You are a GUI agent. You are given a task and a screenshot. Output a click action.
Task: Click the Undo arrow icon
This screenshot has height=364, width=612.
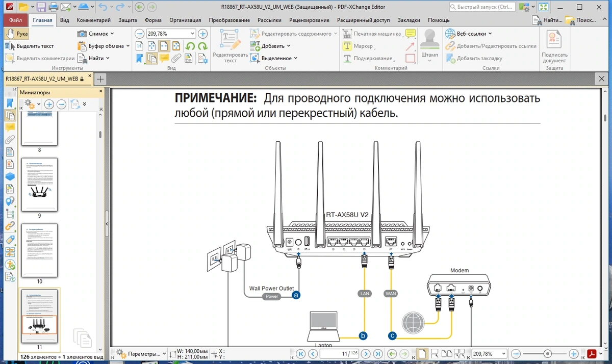(103, 7)
